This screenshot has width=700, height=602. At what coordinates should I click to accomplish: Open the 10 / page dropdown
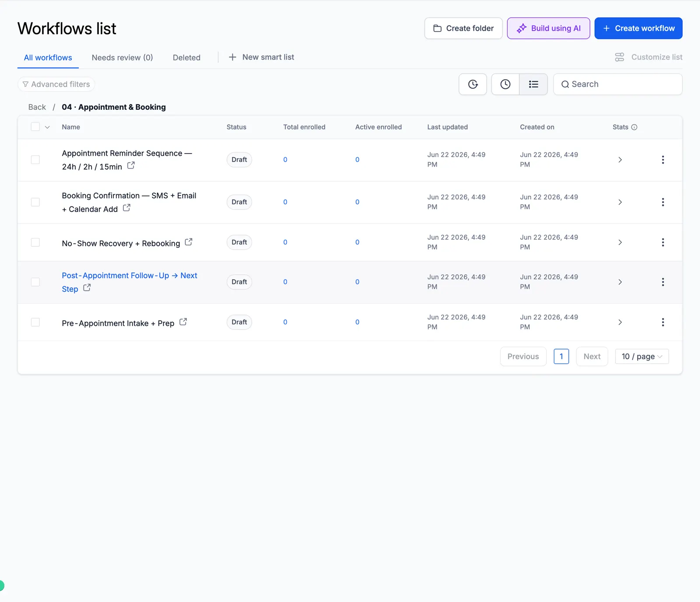(x=642, y=357)
